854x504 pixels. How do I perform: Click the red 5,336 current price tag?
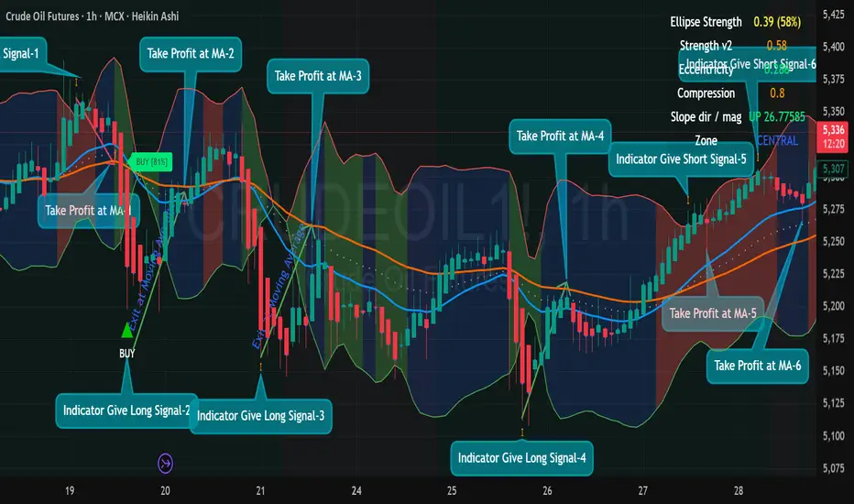833,137
